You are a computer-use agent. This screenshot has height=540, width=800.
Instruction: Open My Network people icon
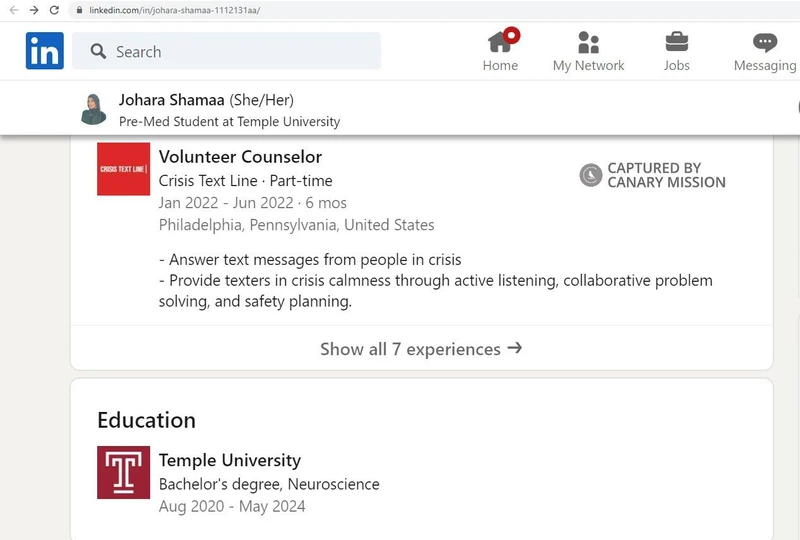(x=588, y=42)
